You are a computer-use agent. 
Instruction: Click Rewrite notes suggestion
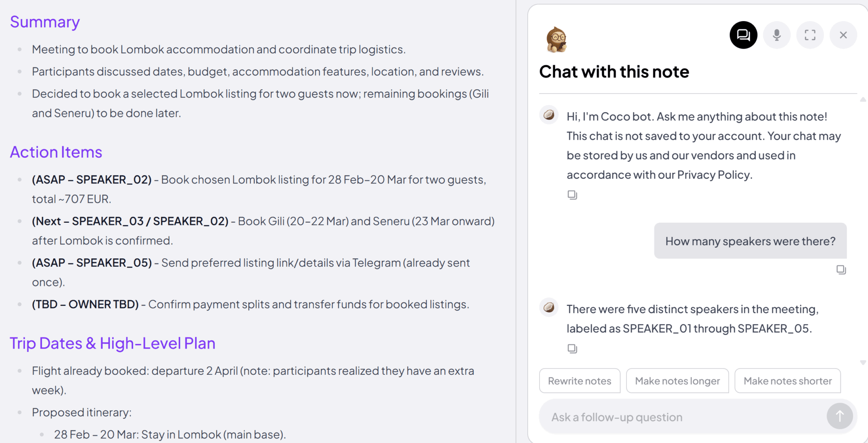tap(579, 381)
